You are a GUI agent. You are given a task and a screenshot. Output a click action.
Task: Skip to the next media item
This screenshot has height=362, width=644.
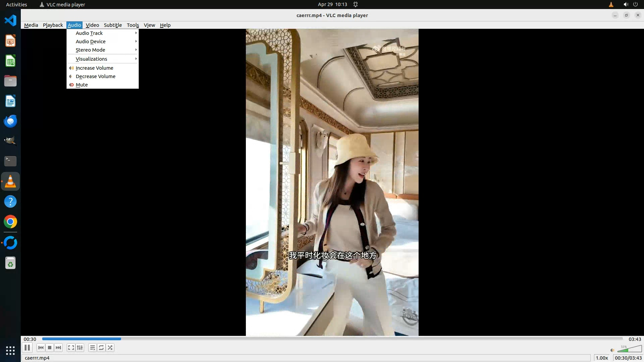click(58, 348)
